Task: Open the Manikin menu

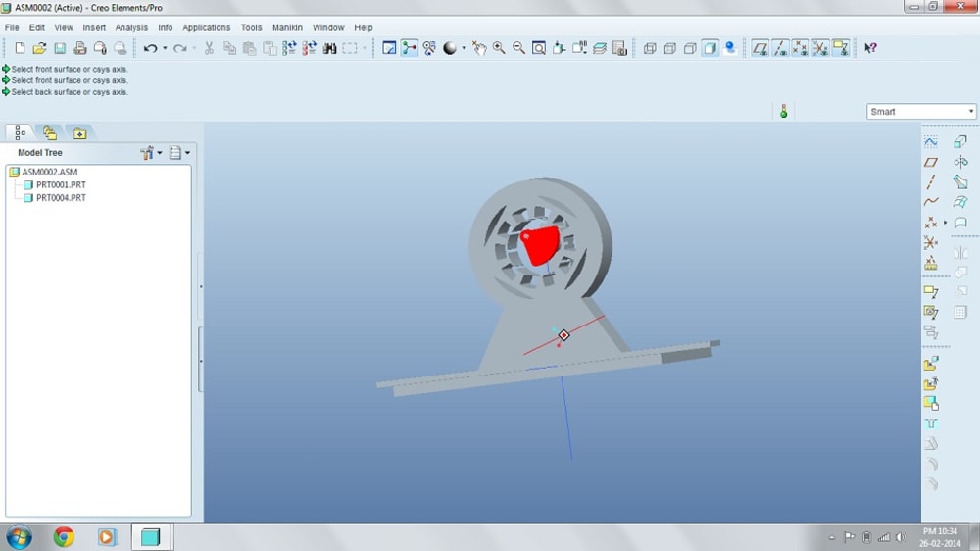Action: coord(287,27)
